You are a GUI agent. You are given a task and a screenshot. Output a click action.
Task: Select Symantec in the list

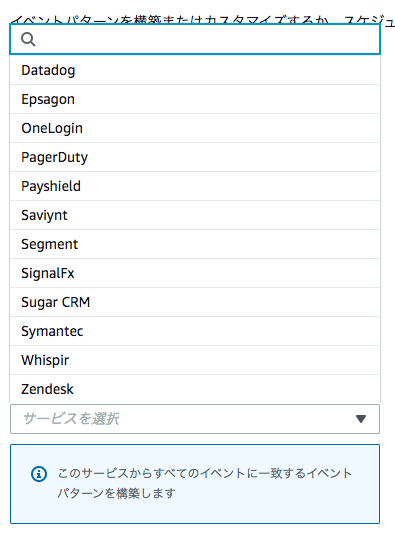[x=195, y=331]
